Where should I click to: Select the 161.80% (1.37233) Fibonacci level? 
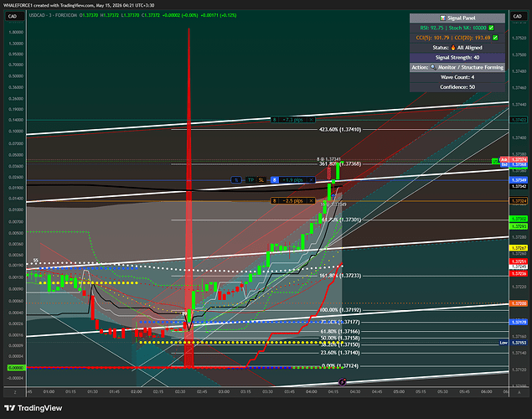pos(340,276)
